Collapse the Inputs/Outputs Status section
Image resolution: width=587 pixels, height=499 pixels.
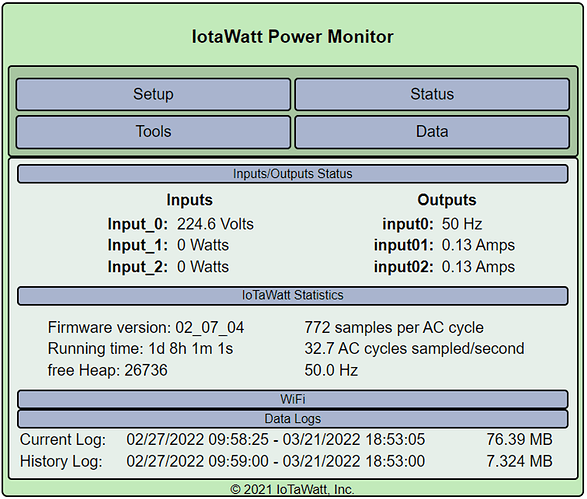pyautogui.click(x=292, y=174)
